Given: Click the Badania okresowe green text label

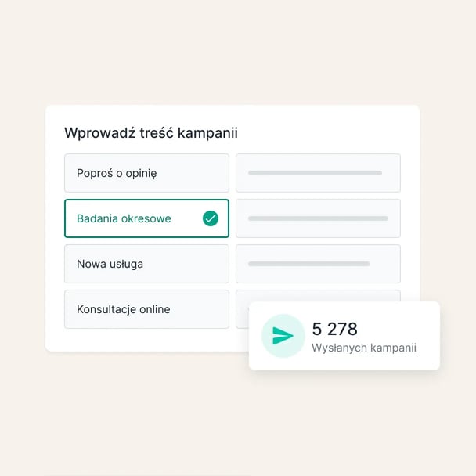Looking at the screenshot, I should point(124,218).
